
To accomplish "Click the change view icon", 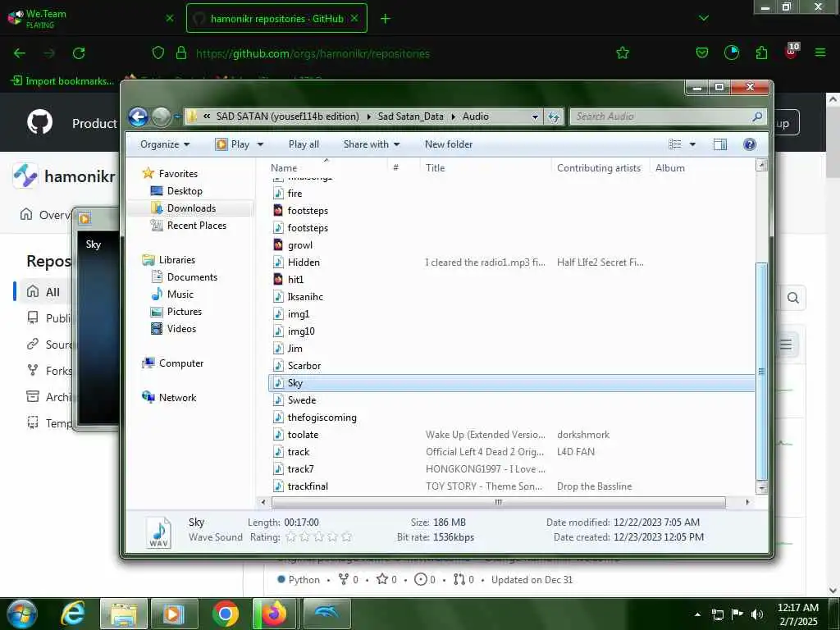I will [x=675, y=144].
